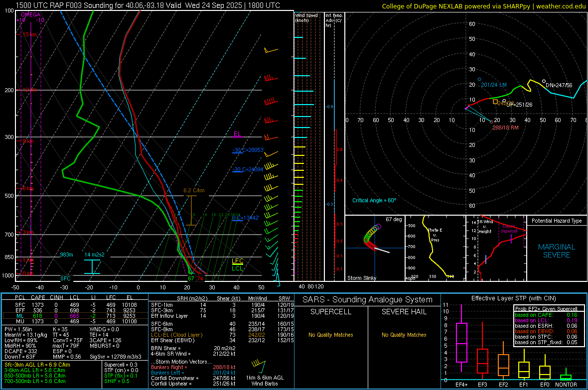Click the BRN Shear value 20 m2/s2
The height and width of the screenshot is (390, 588).
click(x=225, y=348)
